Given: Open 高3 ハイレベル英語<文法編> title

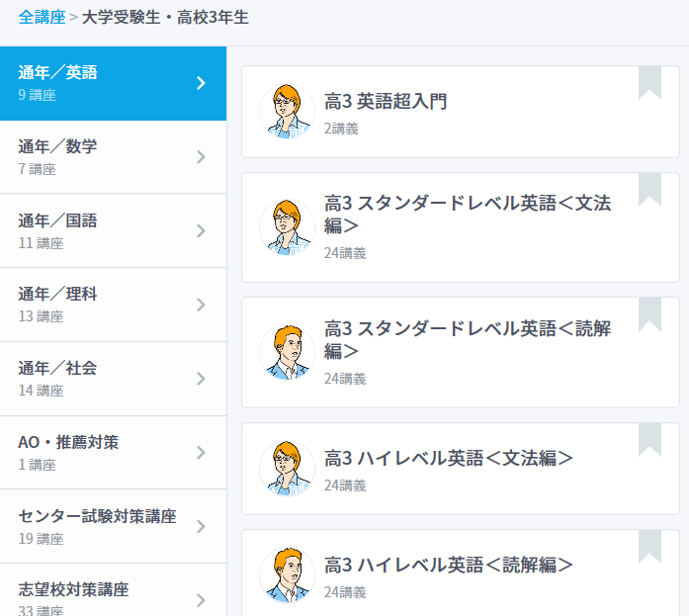Looking at the screenshot, I should (x=449, y=458).
